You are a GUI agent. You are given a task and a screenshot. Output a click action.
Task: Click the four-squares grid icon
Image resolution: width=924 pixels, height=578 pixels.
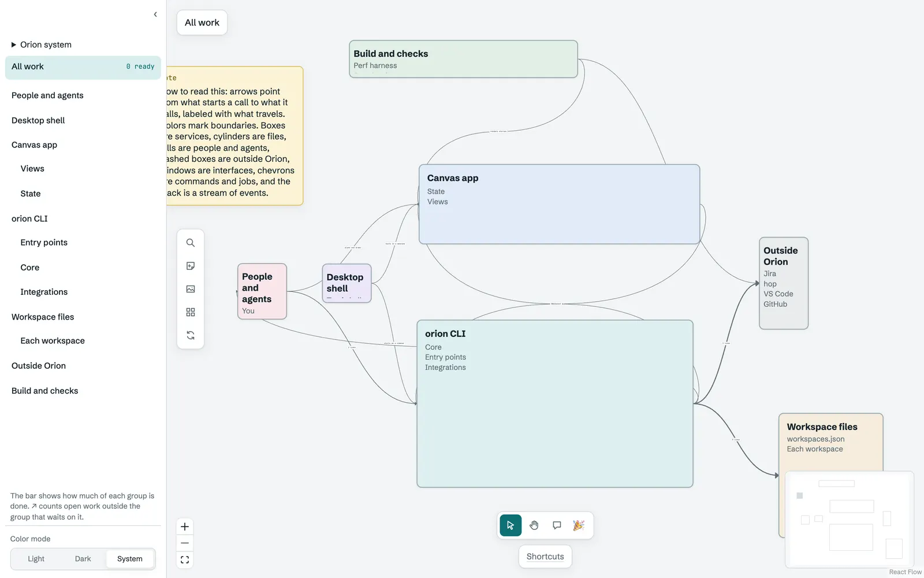[x=191, y=312]
